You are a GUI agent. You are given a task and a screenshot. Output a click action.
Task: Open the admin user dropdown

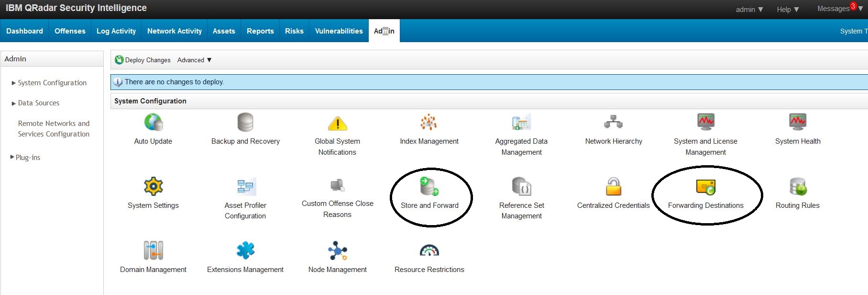point(749,10)
